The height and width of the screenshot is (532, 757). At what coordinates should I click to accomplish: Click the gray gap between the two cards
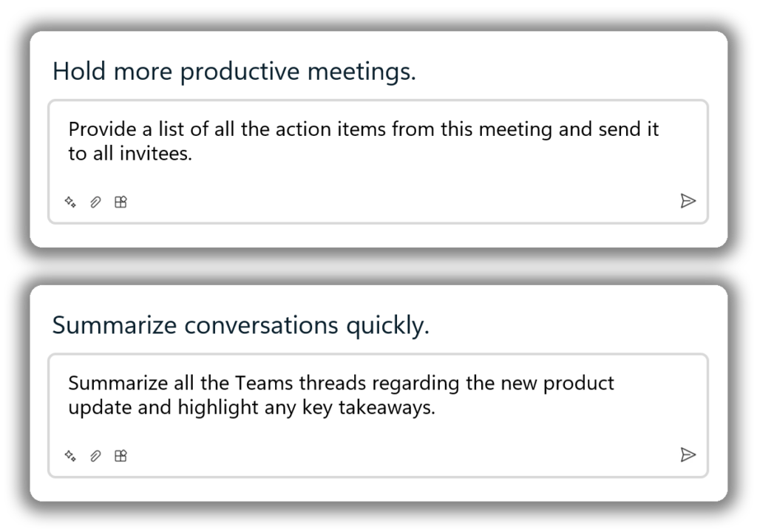[378, 267]
